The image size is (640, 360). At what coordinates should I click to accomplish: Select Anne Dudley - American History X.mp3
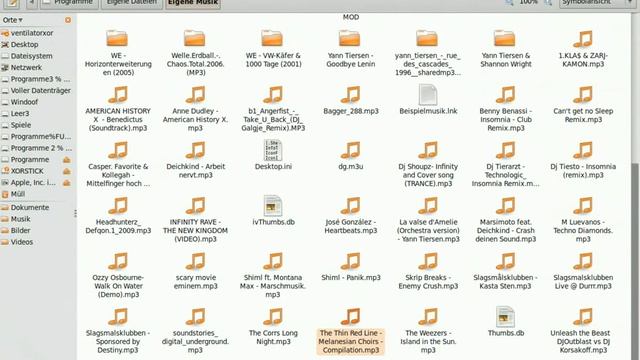195,108
